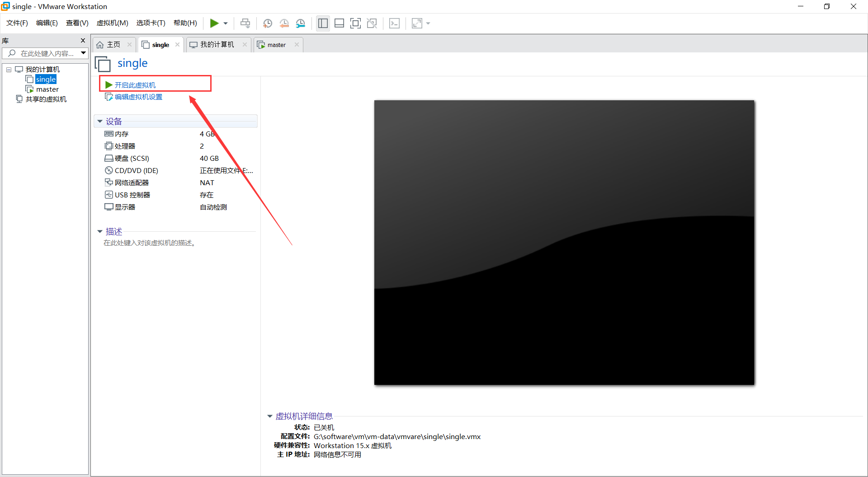
Task: Open the 虚拟机(M) menu
Action: pos(113,23)
